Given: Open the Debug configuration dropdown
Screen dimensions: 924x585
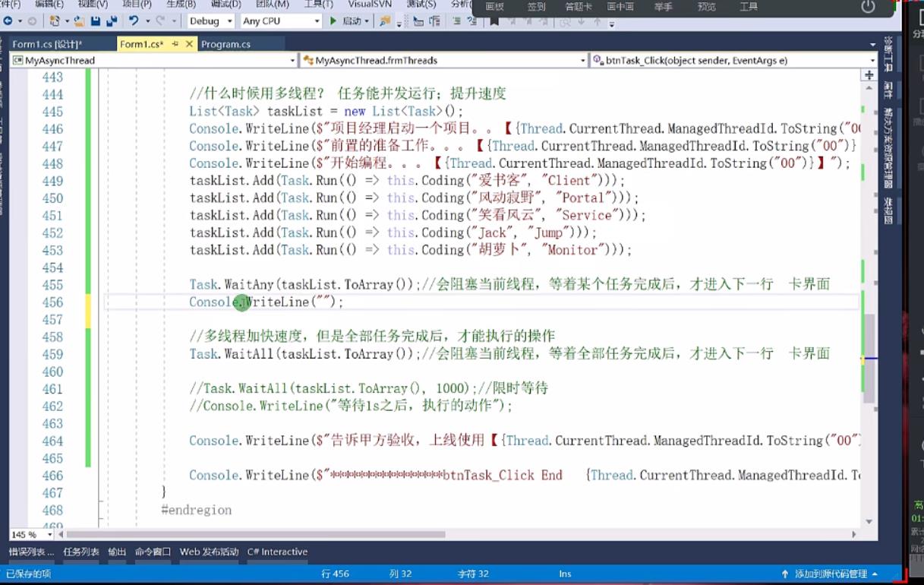Looking at the screenshot, I should [x=210, y=21].
